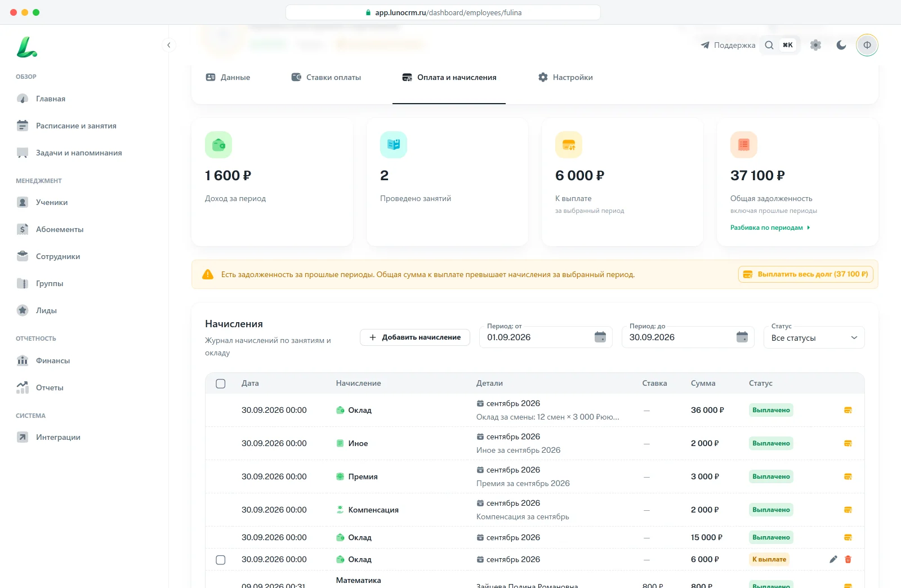Delete the 6 000 ₽ Оклад accrual
This screenshot has width=901, height=588.
[x=848, y=559]
